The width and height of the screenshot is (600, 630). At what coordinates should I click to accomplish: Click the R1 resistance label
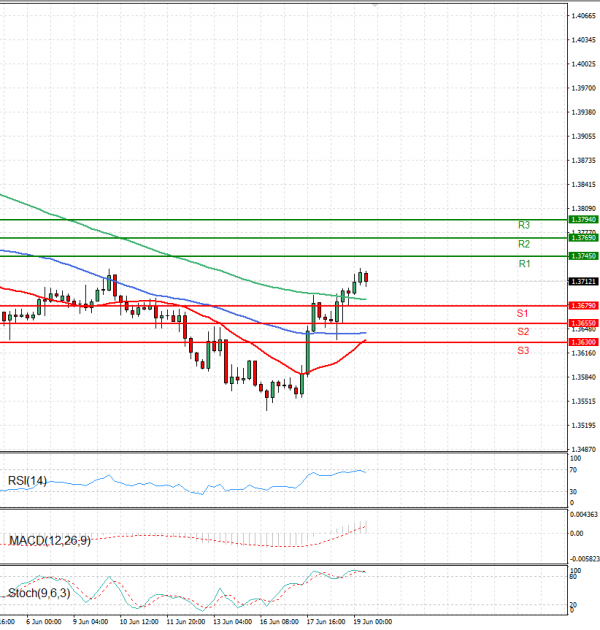[x=523, y=263]
